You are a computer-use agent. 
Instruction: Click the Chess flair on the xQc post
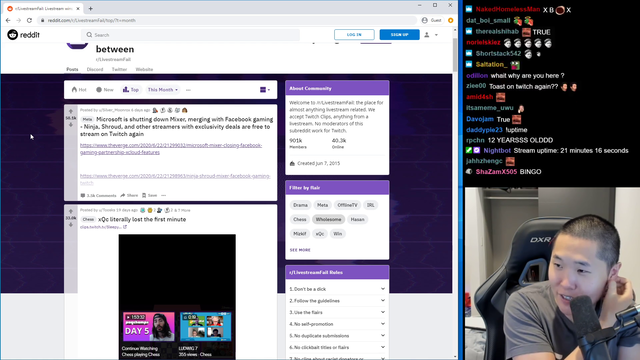[88, 220]
